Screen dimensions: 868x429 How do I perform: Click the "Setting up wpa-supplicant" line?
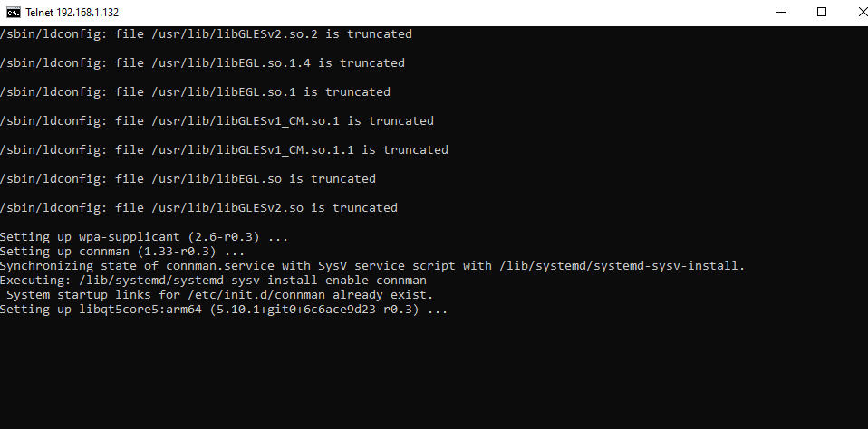(144, 237)
